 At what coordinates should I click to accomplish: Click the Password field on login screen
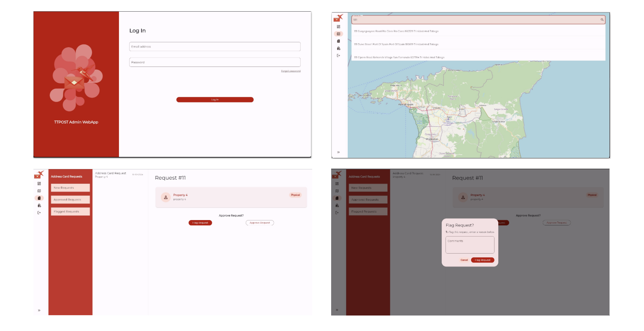pos(215,62)
